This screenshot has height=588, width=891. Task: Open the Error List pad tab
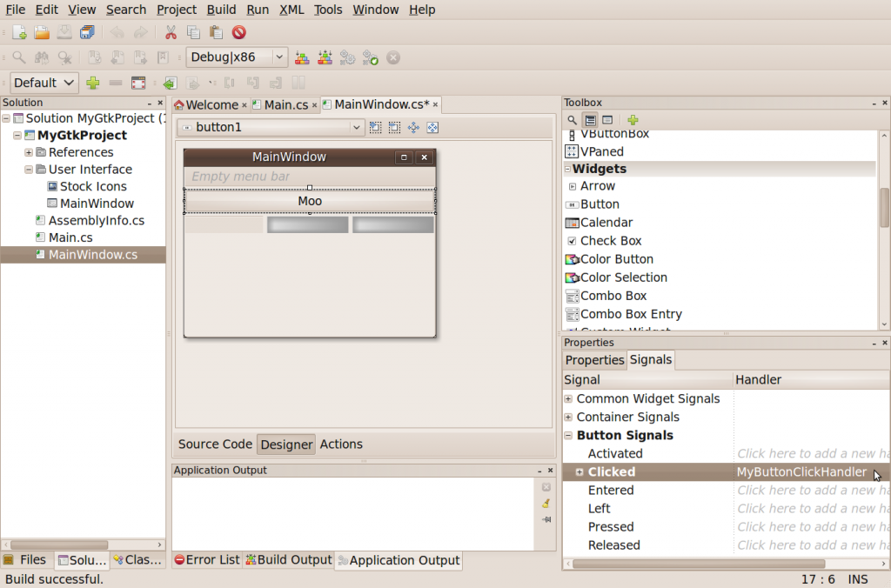207,560
